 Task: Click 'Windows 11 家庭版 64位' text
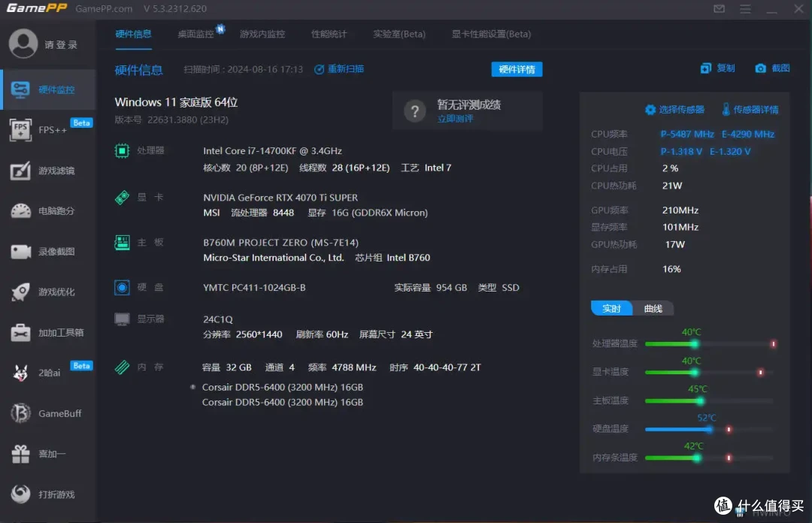click(x=176, y=102)
